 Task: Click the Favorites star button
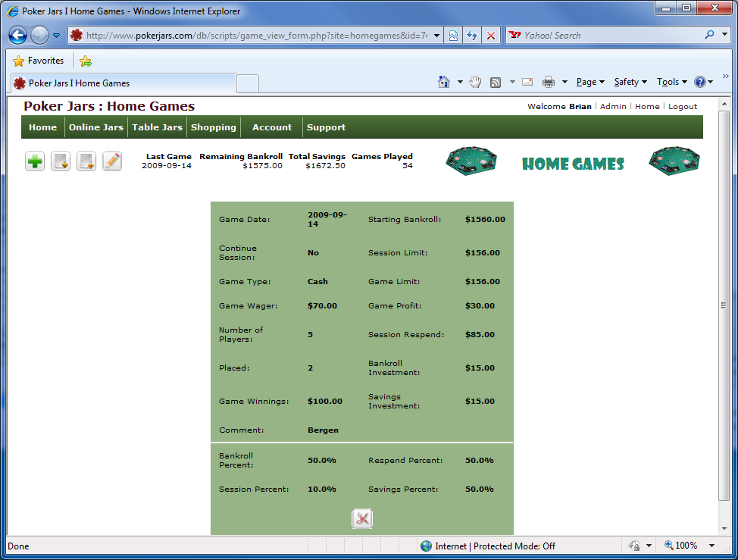tap(39, 61)
